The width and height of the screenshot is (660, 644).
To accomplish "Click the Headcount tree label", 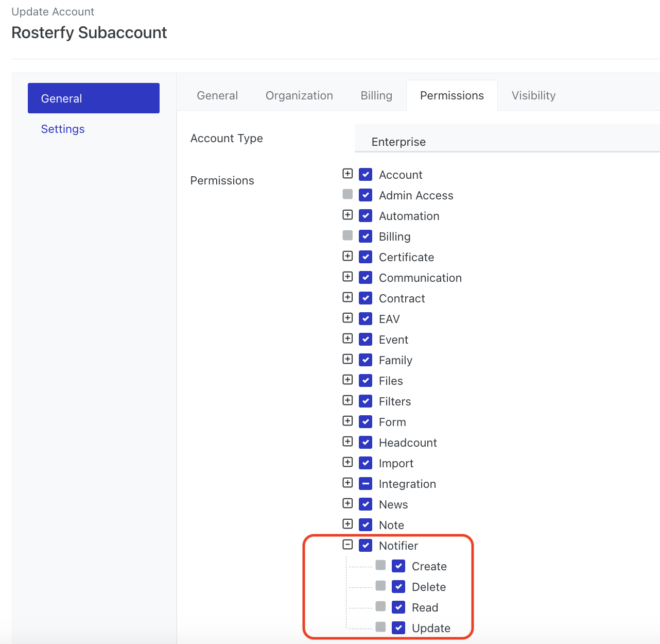I will 408,443.
